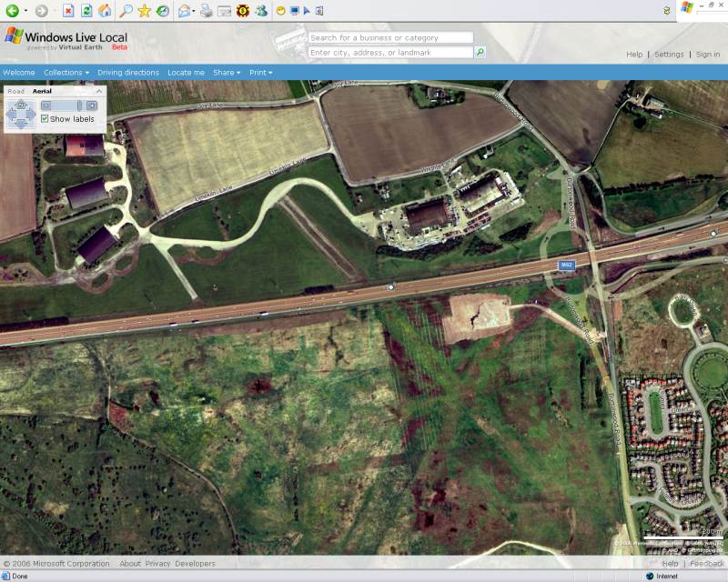Click the browser Back arrow button
This screenshot has width=728, height=582.
(13, 11)
